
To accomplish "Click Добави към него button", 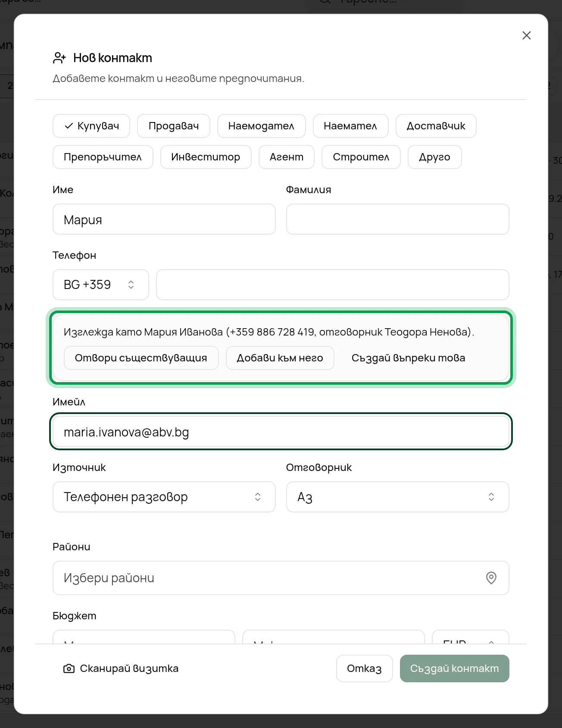I will (x=280, y=358).
